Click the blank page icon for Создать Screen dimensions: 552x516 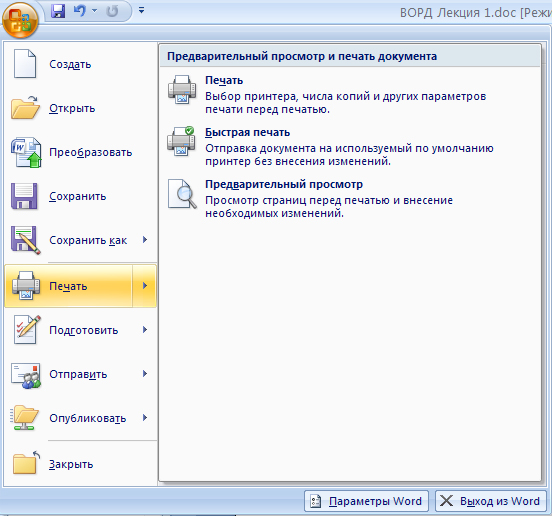pos(25,64)
